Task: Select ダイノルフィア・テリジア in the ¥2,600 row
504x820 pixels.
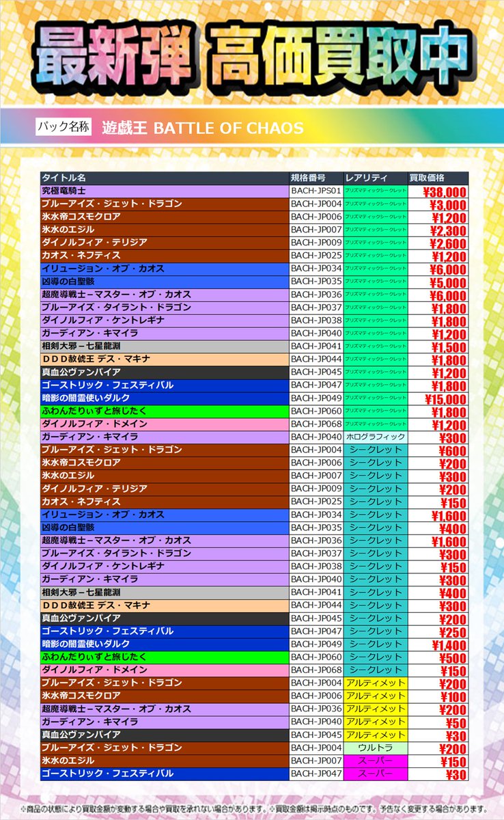Action: 165,243
